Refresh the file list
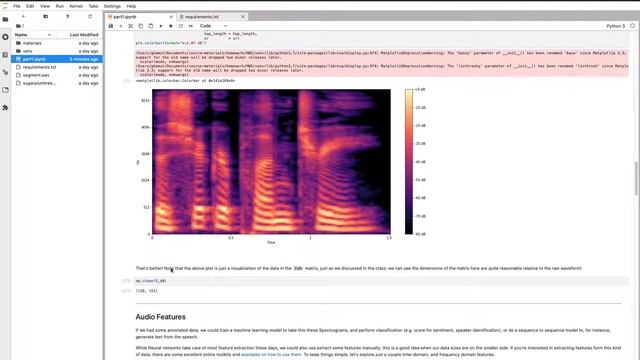Viewport: 640px width, 360px height. (x=90, y=16)
